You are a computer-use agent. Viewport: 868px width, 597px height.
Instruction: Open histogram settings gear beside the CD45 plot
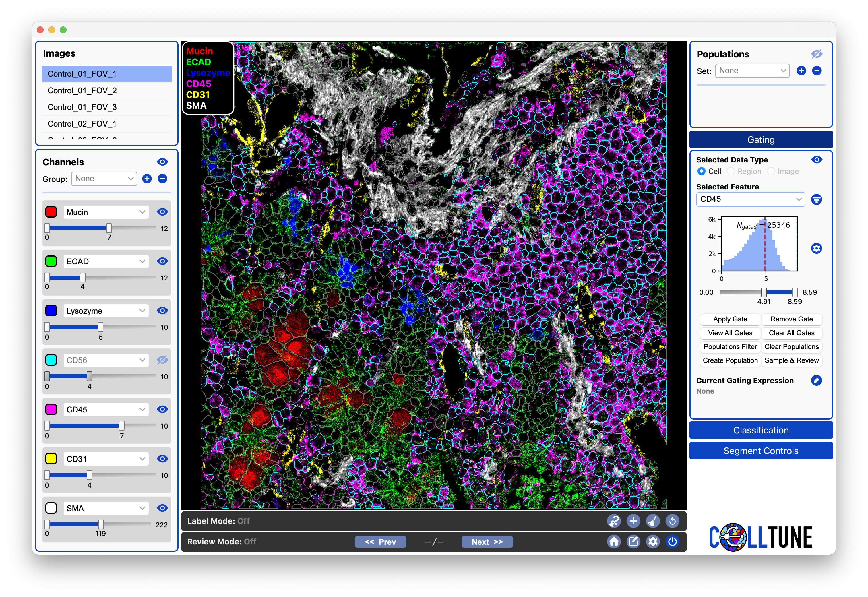(816, 248)
